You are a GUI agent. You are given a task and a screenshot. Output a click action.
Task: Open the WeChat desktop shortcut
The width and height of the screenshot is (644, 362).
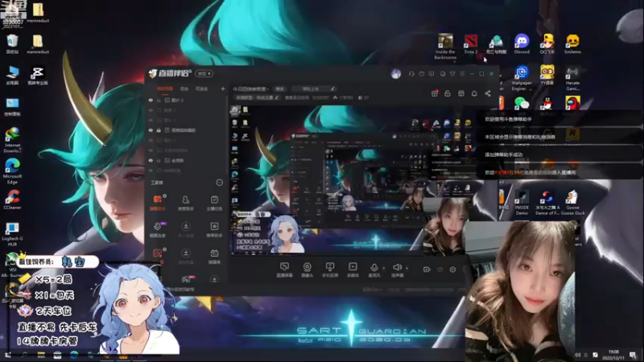tap(522, 104)
